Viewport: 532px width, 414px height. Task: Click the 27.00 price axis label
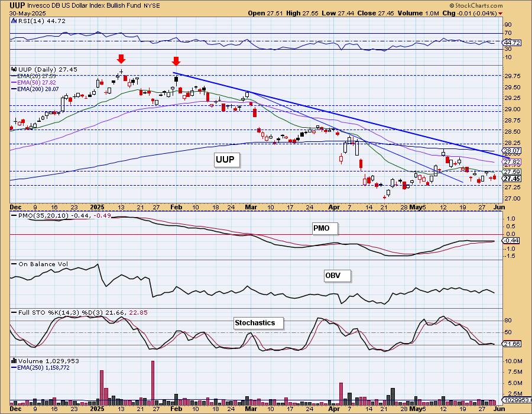coord(512,199)
